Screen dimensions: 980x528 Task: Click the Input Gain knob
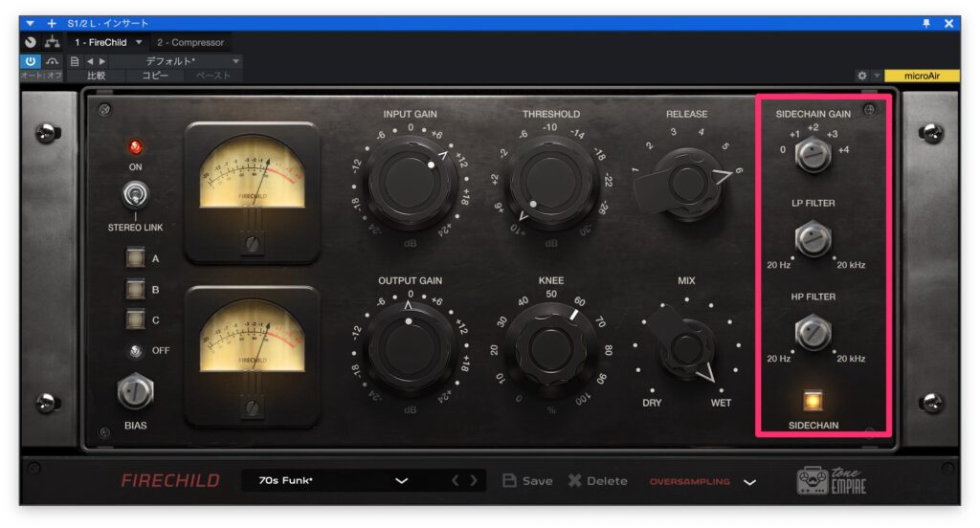[x=410, y=178]
